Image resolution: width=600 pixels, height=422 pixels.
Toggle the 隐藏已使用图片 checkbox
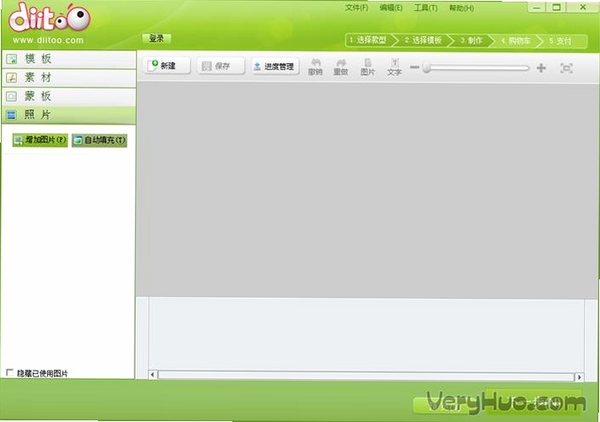point(10,372)
